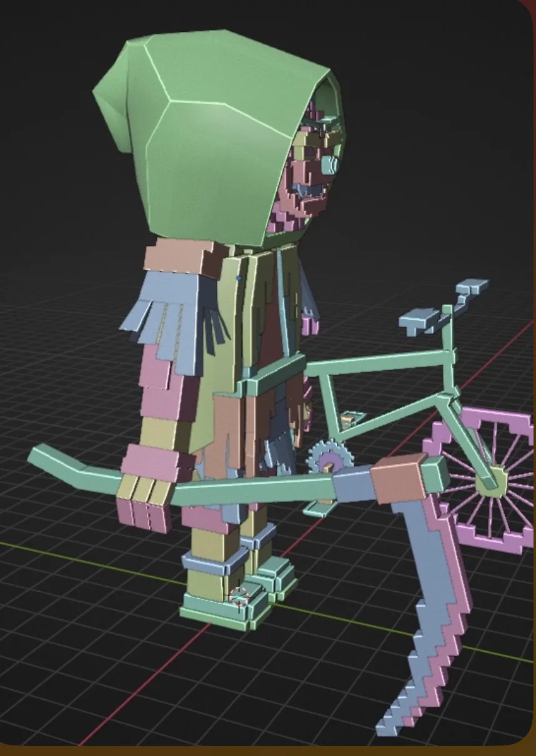
Task: Select the yellow-green hub of the bicycle wheel
Action: click(x=491, y=482)
